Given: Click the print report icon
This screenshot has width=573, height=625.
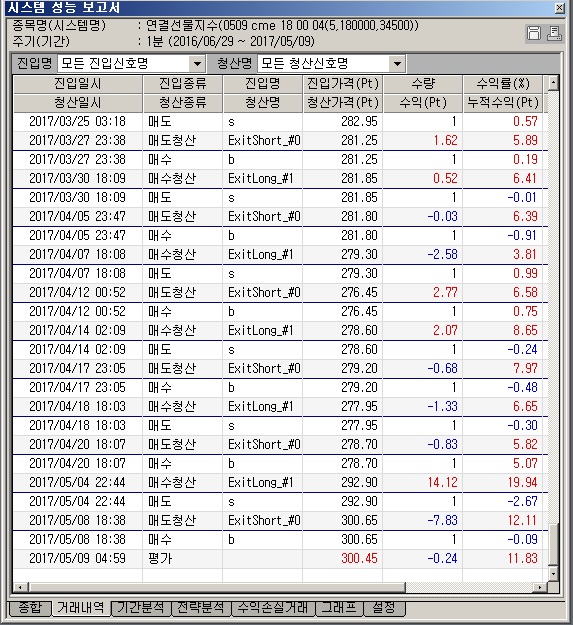Looking at the screenshot, I should pos(554,33).
